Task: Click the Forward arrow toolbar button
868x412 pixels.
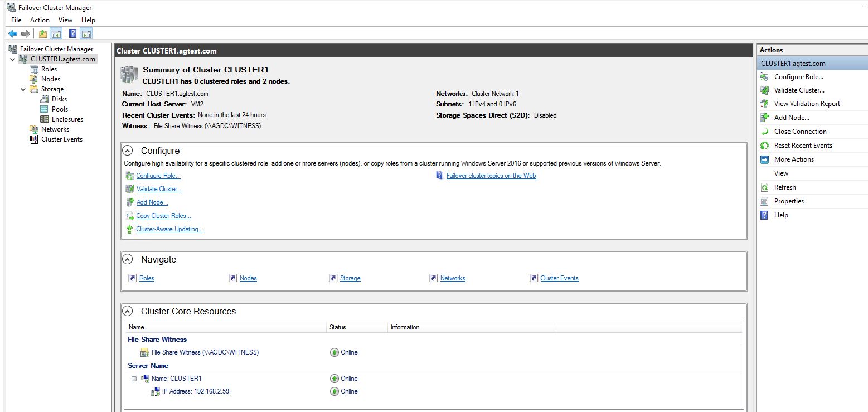Action: (x=25, y=33)
